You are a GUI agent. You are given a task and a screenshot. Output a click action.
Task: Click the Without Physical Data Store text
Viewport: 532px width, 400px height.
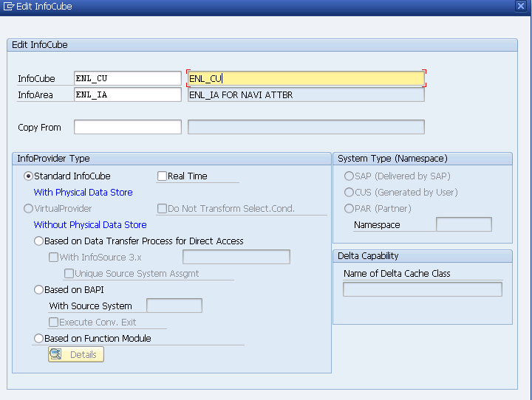click(x=90, y=225)
